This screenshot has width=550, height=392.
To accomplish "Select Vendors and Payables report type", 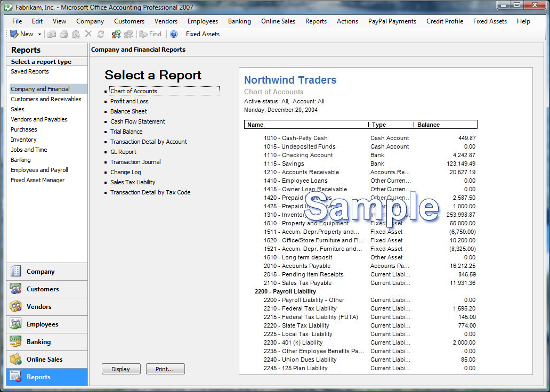I will pos(39,119).
